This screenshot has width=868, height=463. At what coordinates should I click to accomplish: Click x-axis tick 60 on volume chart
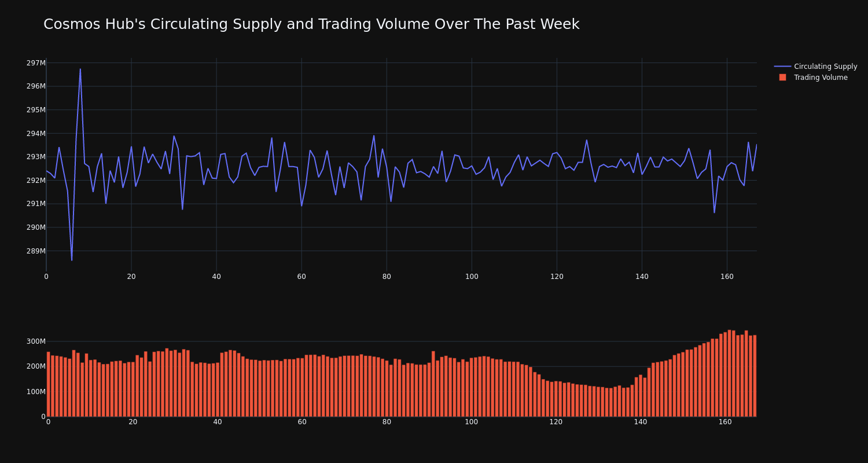pyautogui.click(x=302, y=422)
